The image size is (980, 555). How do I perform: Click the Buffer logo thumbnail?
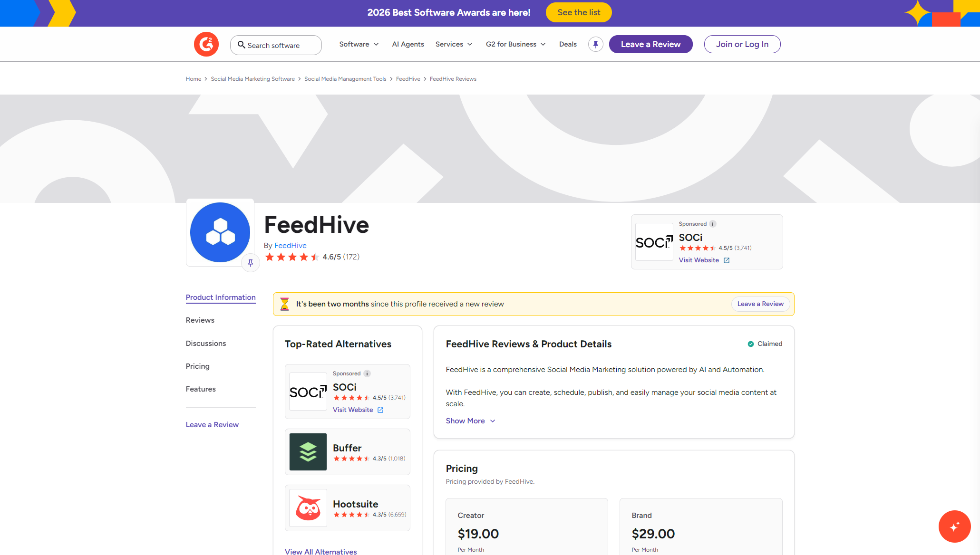[308, 451]
